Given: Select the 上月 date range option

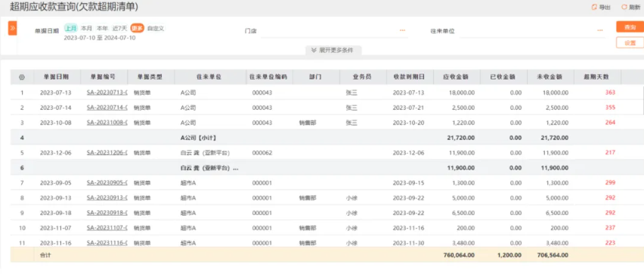Looking at the screenshot, I should point(71,29).
